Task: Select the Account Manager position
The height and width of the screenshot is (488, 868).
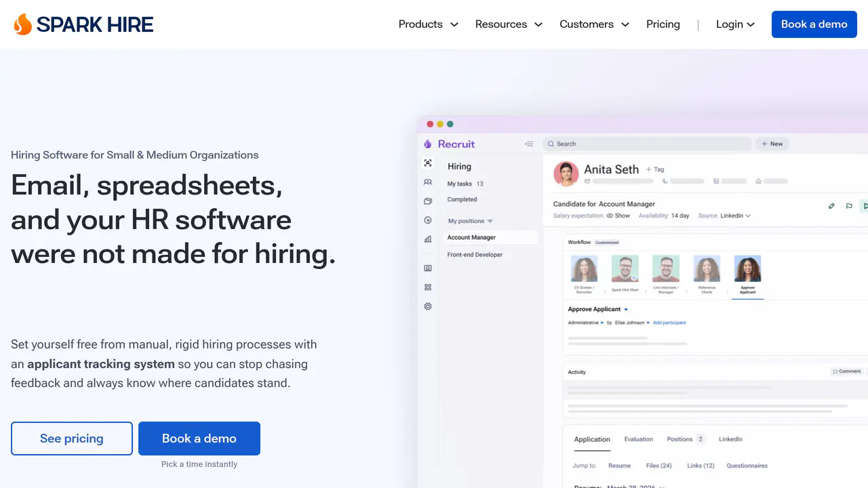Action: pyautogui.click(x=490, y=238)
